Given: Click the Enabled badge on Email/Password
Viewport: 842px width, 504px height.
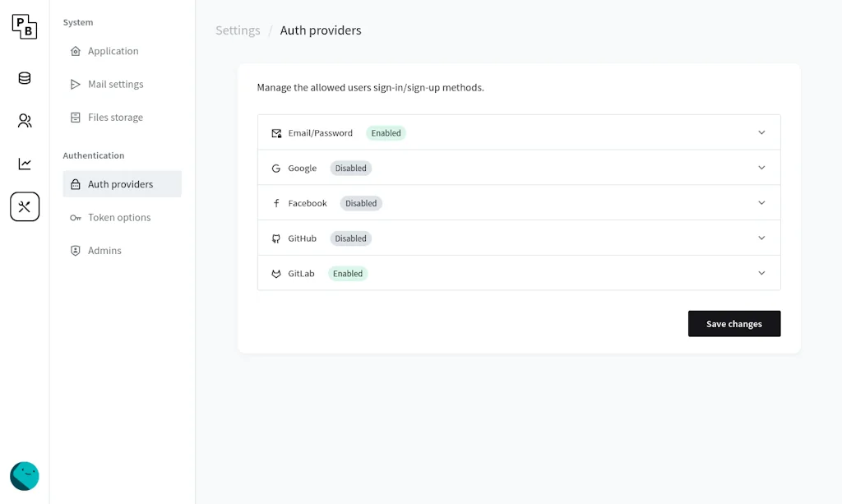Looking at the screenshot, I should (385, 132).
